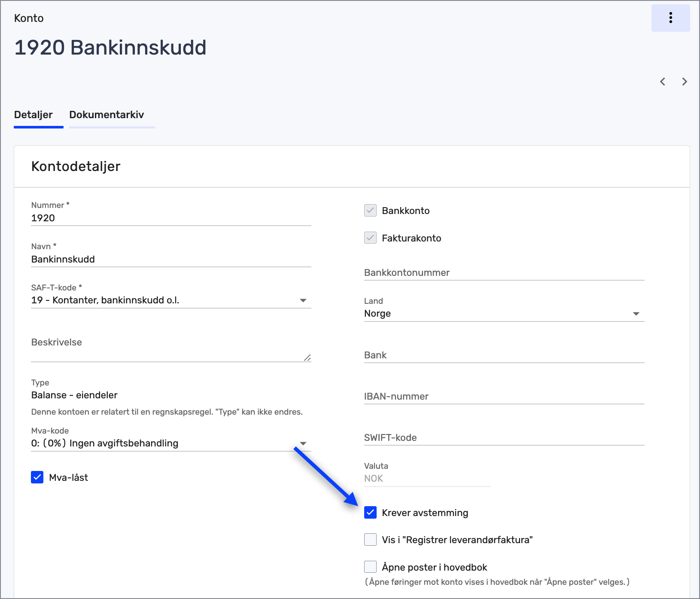
Task: Open the Mva-kode dropdown arrow
Action: tap(304, 443)
